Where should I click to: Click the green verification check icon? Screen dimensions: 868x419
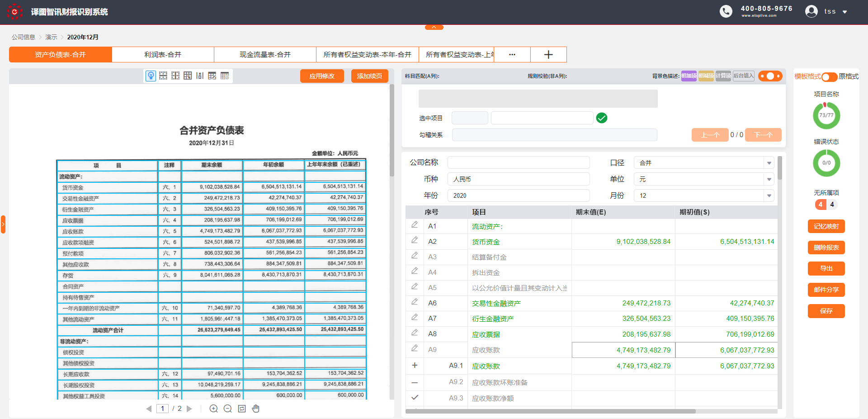point(602,118)
